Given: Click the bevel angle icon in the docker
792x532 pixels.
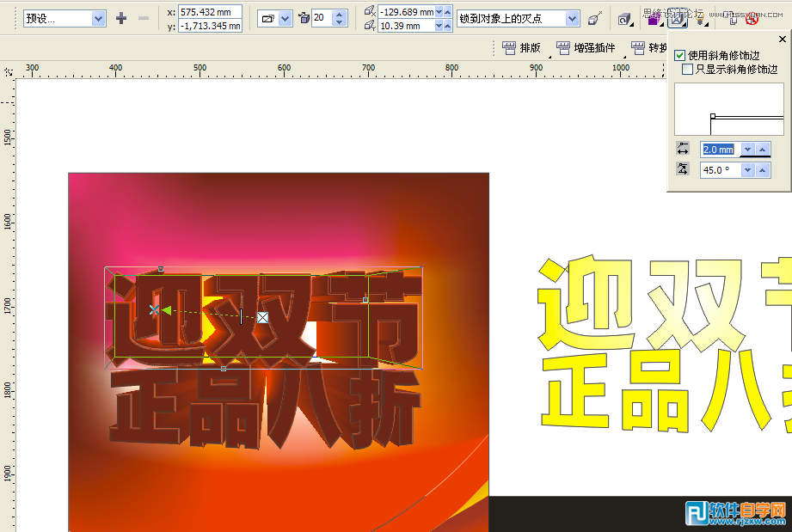Looking at the screenshot, I should pyautogui.click(x=683, y=168).
